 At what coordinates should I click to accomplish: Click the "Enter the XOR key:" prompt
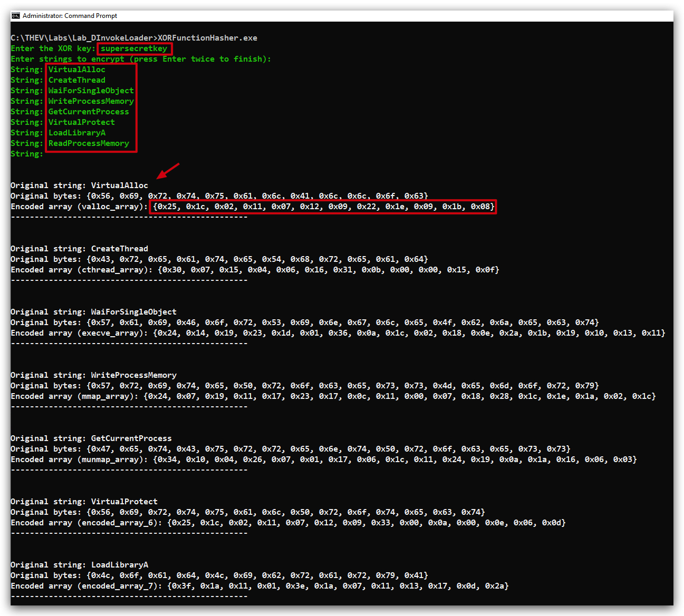53,48
